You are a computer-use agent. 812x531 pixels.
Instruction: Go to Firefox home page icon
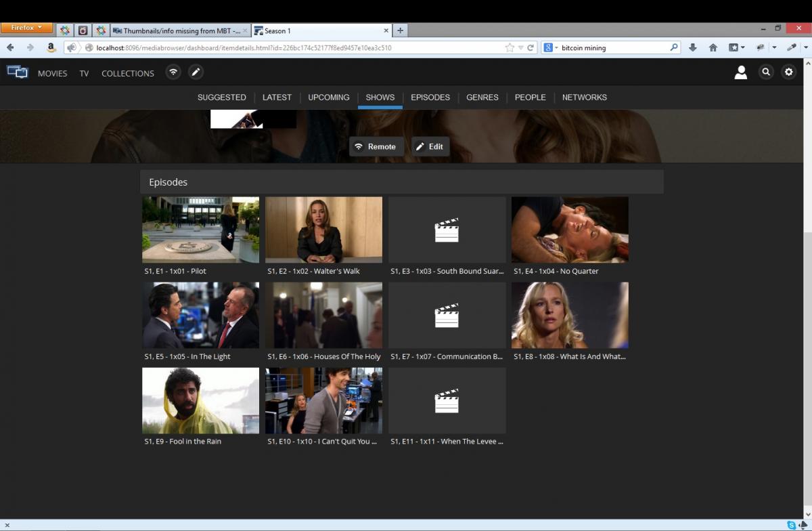tap(713, 47)
